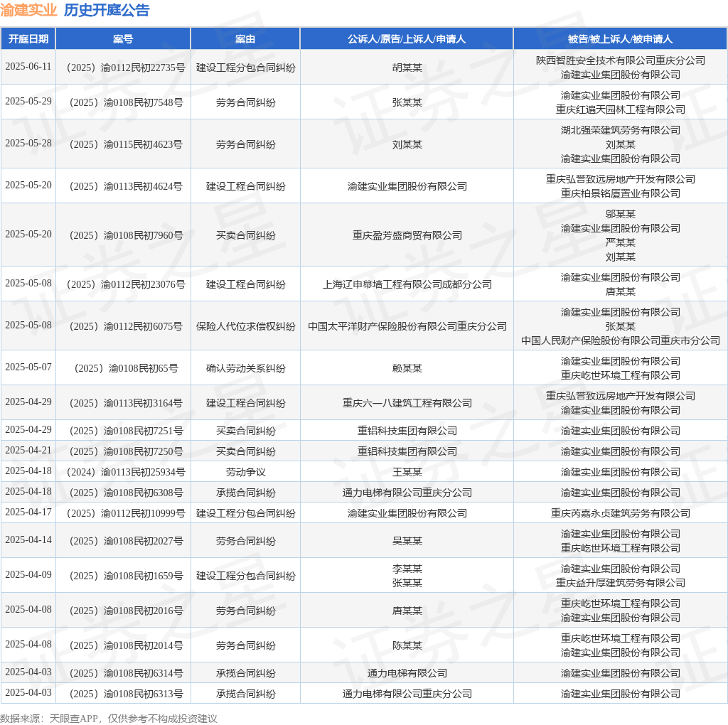The image size is (728, 725).
Task: Click the date 2025-05-07
Action: pos(28,367)
